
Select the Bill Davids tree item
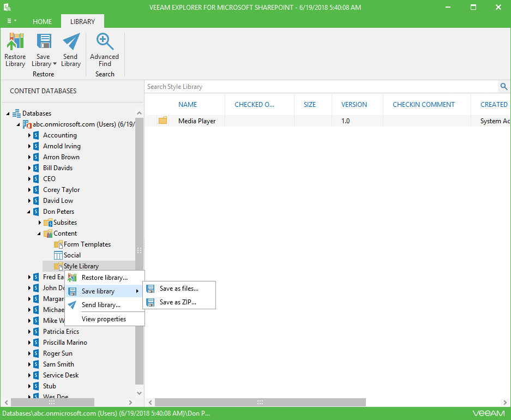58,168
